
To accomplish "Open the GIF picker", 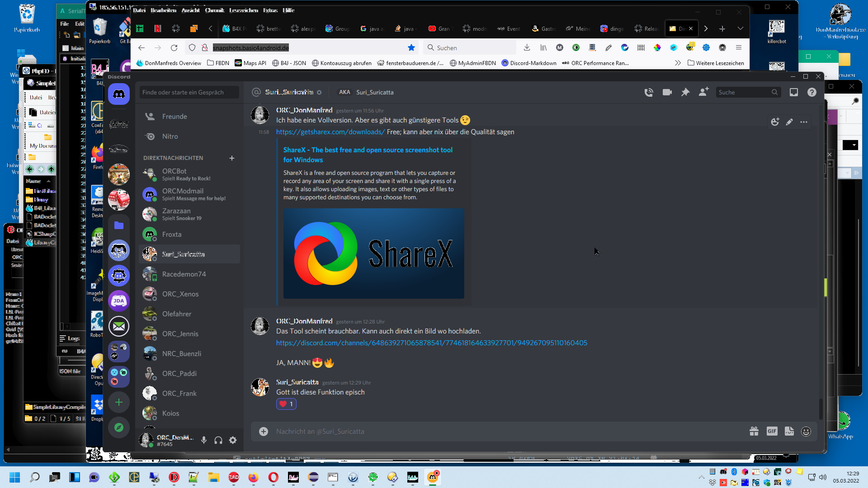I will [x=772, y=431].
